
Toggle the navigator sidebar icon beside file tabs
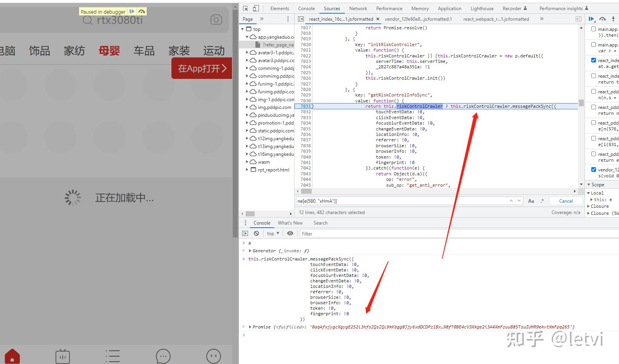click(300, 19)
